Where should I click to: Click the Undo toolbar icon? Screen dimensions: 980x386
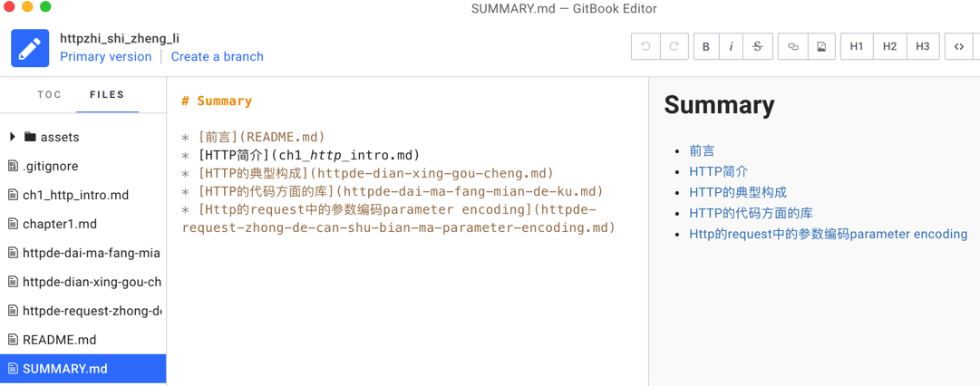[x=645, y=47]
